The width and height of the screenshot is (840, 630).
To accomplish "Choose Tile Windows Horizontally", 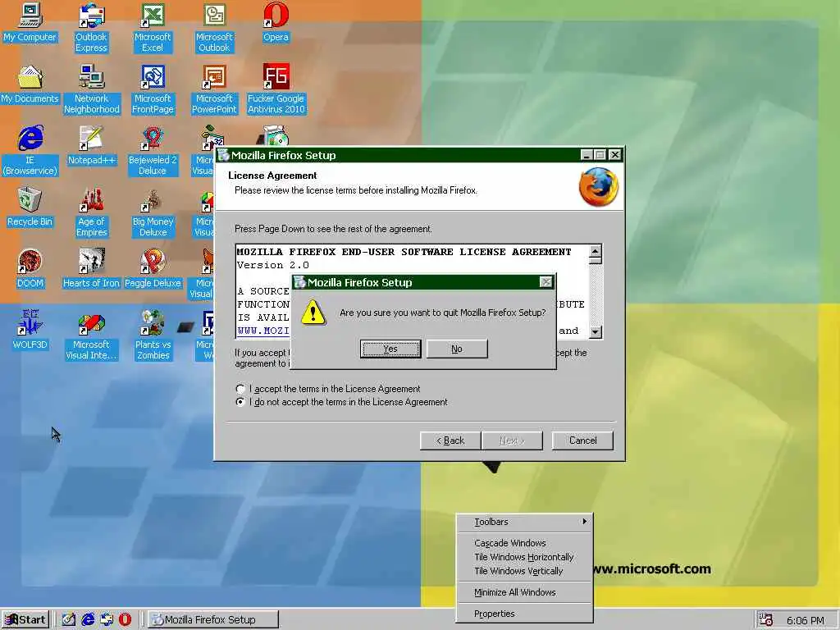I will point(524,557).
